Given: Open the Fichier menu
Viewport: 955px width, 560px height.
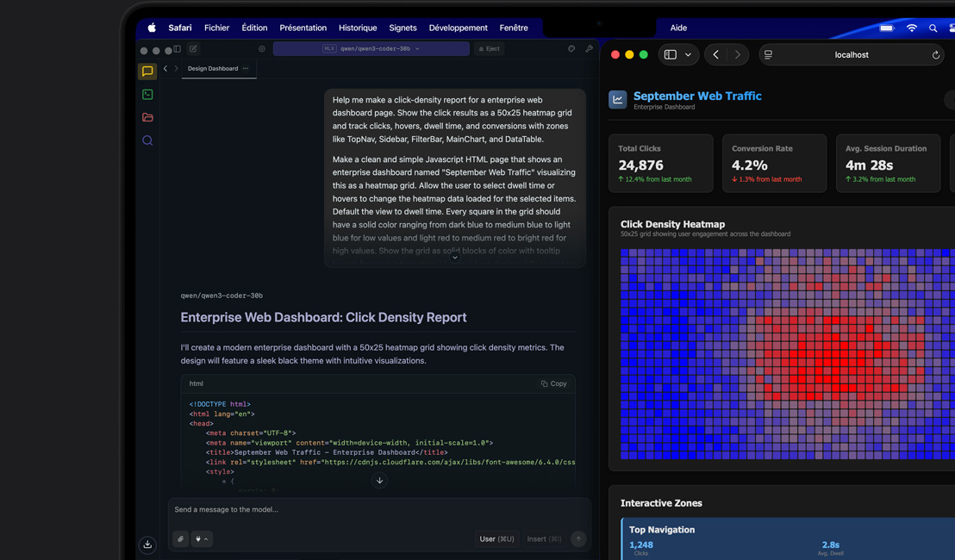Looking at the screenshot, I should 217,28.
